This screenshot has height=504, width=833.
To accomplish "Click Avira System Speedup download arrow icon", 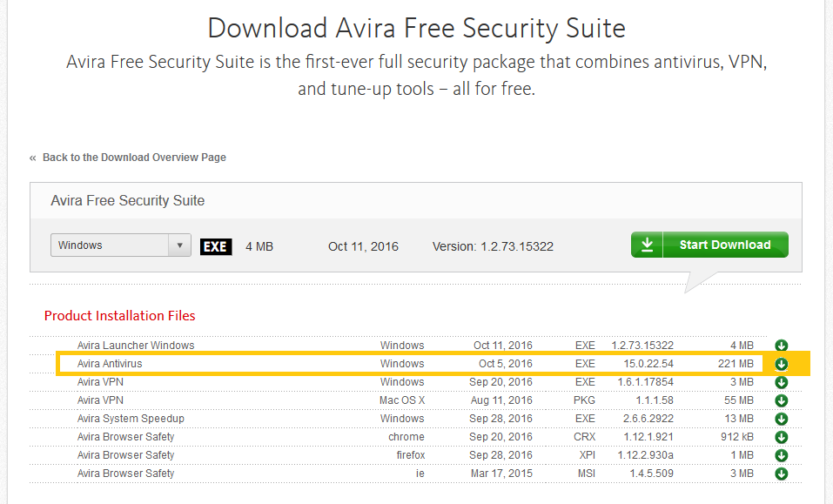I will (781, 419).
